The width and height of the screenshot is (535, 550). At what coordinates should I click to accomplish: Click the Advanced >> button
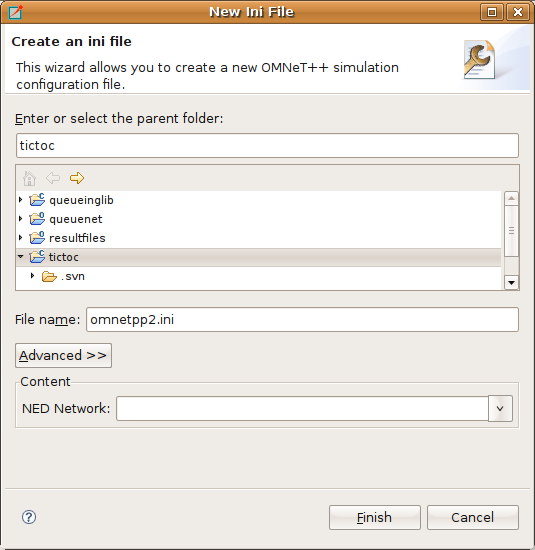tap(63, 355)
